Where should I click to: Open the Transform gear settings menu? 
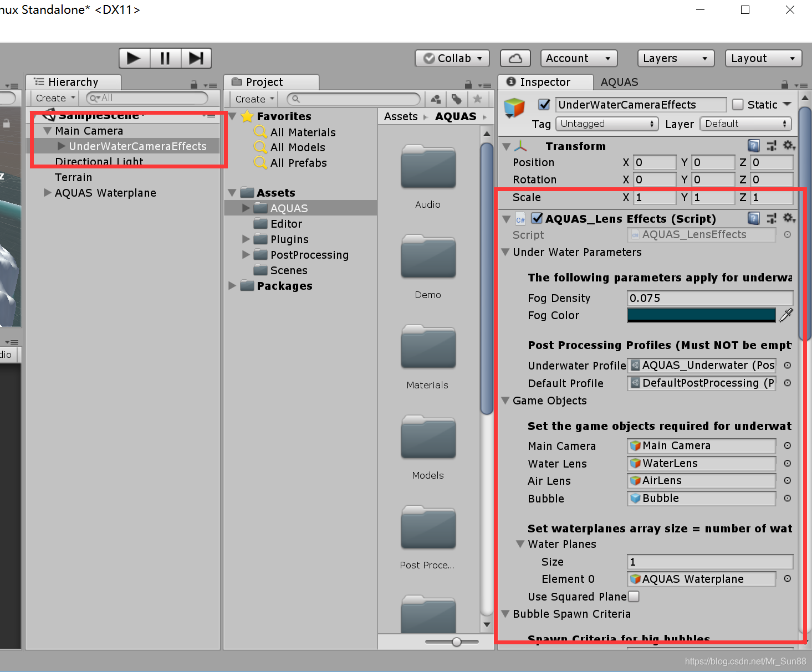(789, 146)
